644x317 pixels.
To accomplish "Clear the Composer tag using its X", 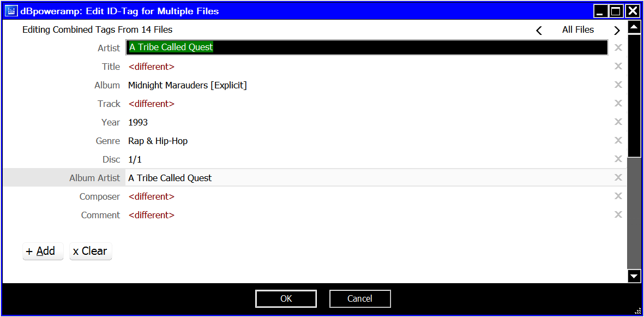I will (x=618, y=196).
